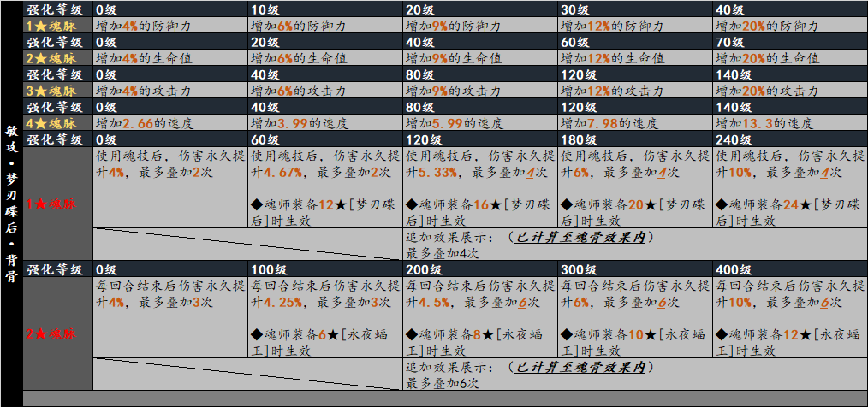The image size is (868, 407).
Task: Select the 10级 header cell
Action: click(x=325, y=9)
